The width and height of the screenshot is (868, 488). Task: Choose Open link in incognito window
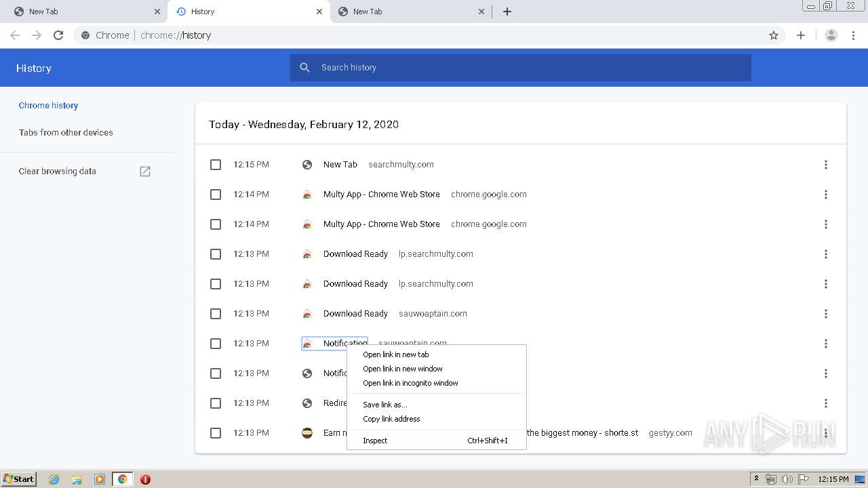point(437,383)
